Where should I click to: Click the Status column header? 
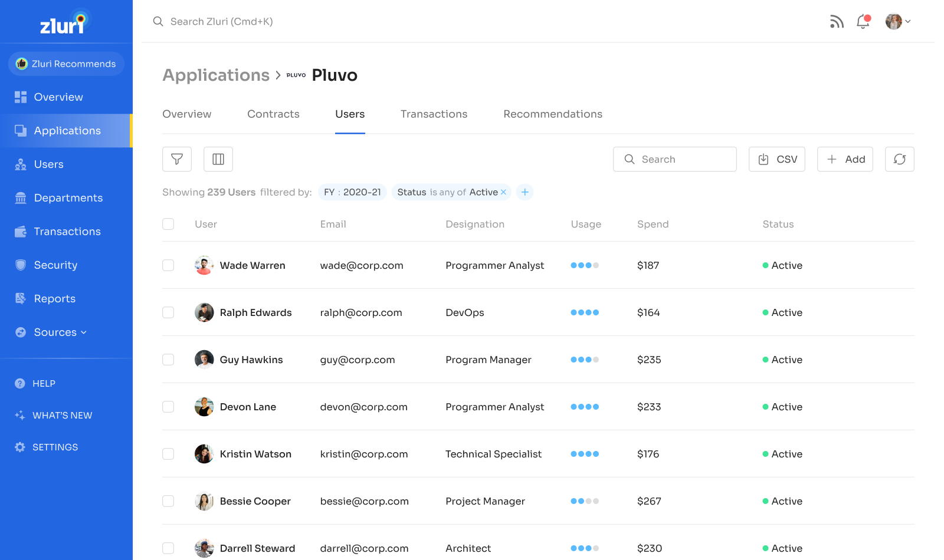(x=778, y=224)
